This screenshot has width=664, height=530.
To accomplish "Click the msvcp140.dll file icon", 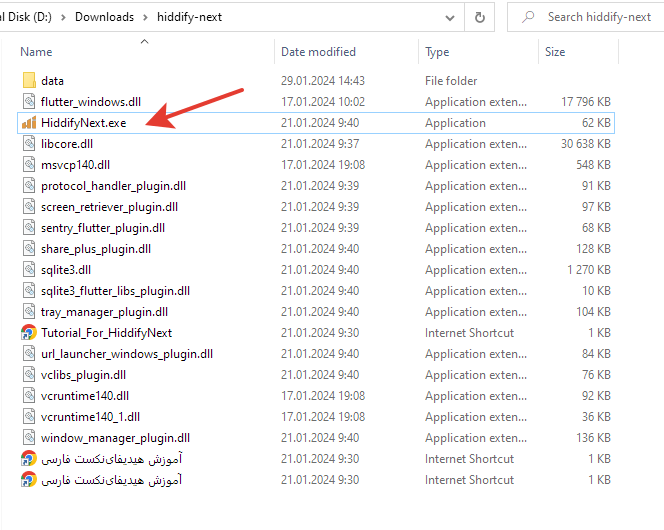I will click(29, 165).
